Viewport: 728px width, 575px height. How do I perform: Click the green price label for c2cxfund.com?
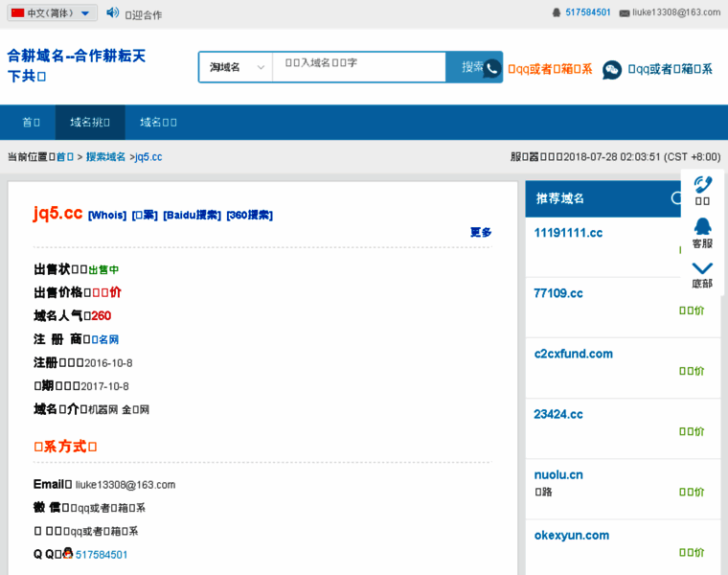coord(692,371)
